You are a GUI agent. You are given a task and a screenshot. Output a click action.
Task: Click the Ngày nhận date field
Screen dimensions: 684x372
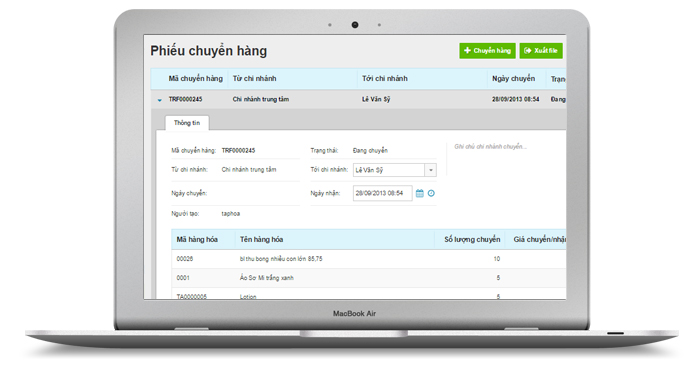point(382,193)
